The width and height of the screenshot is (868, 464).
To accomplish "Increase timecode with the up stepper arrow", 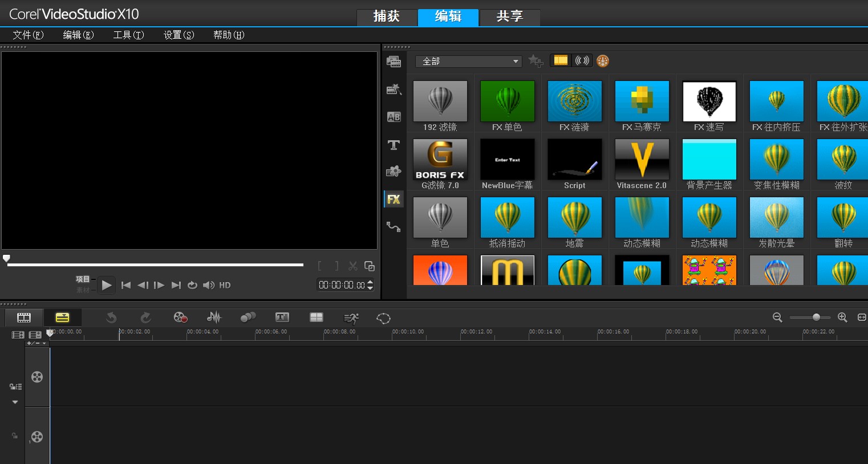I will coord(370,282).
